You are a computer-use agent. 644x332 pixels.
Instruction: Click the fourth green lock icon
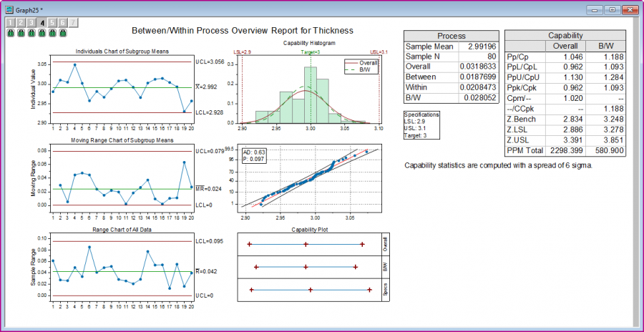point(42,32)
